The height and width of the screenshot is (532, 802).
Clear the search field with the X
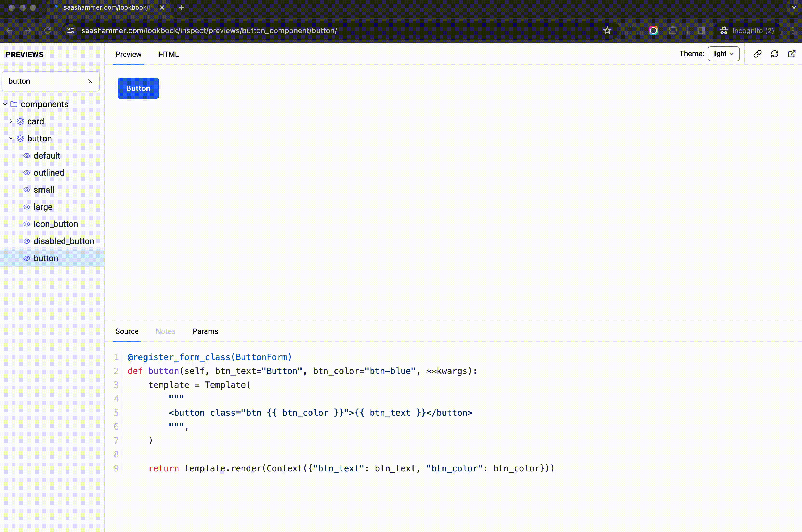(x=90, y=81)
